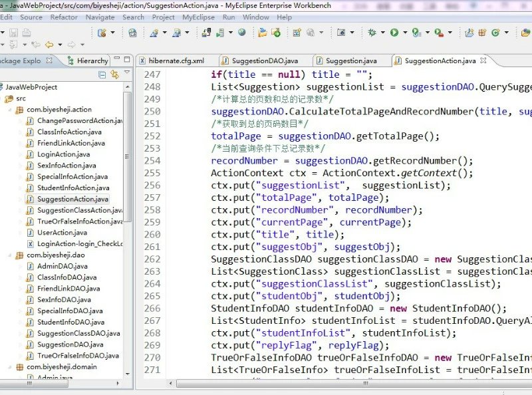Collapse all in Package Explorer

(102, 74)
